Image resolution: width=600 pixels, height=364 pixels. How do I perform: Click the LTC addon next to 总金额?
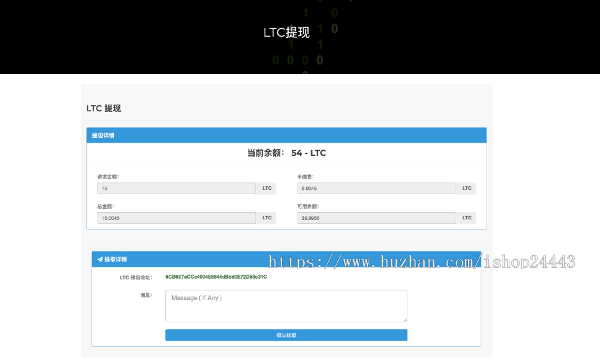coord(267,218)
